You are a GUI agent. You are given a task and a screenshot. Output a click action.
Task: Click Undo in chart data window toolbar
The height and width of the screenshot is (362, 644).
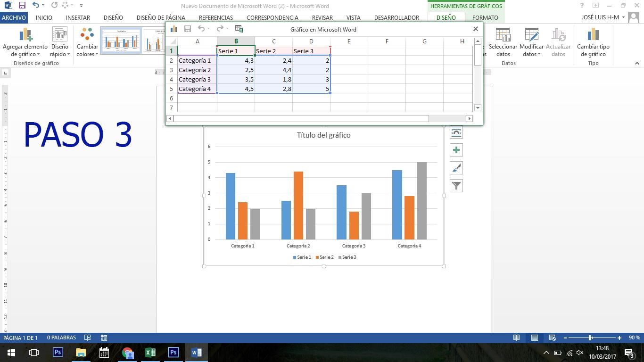201,29
